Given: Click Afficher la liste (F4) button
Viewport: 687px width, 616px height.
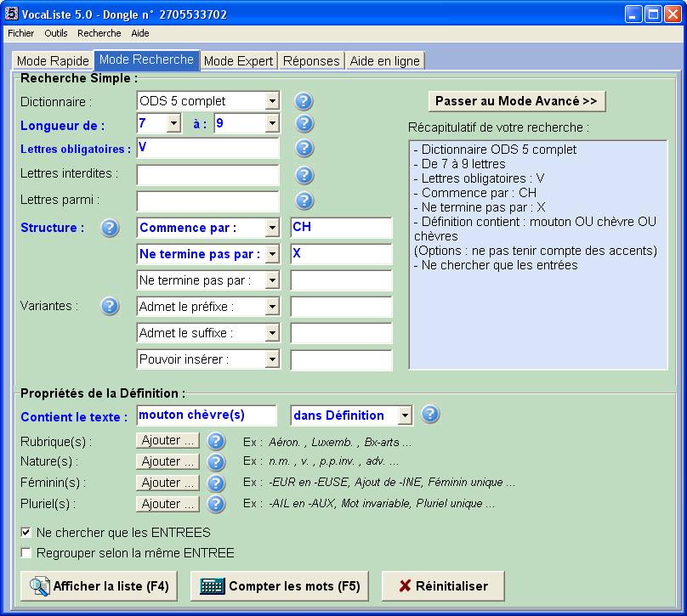Looking at the screenshot, I should coord(99,585).
